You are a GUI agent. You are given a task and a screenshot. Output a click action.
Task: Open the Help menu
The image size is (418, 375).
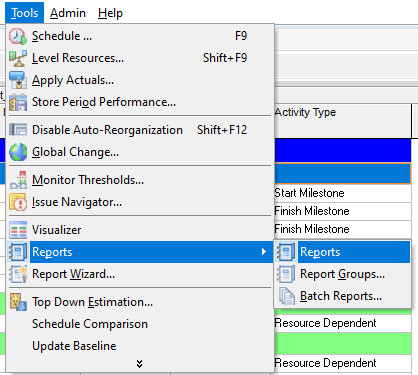pyautogui.click(x=110, y=13)
